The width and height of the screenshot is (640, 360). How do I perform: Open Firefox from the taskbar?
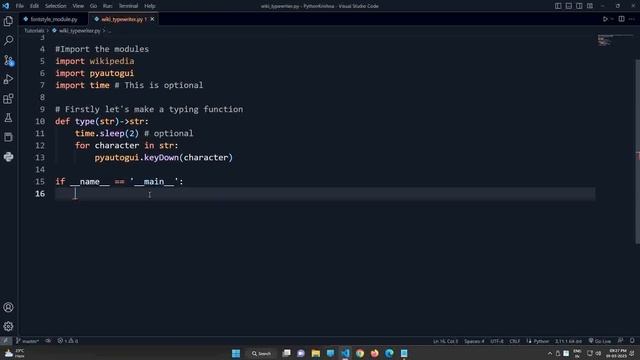click(x=374, y=353)
